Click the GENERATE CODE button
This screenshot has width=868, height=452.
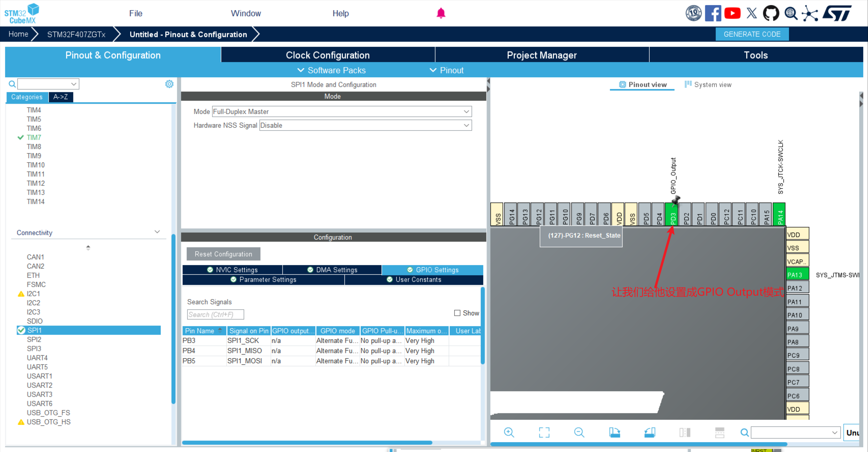752,34
